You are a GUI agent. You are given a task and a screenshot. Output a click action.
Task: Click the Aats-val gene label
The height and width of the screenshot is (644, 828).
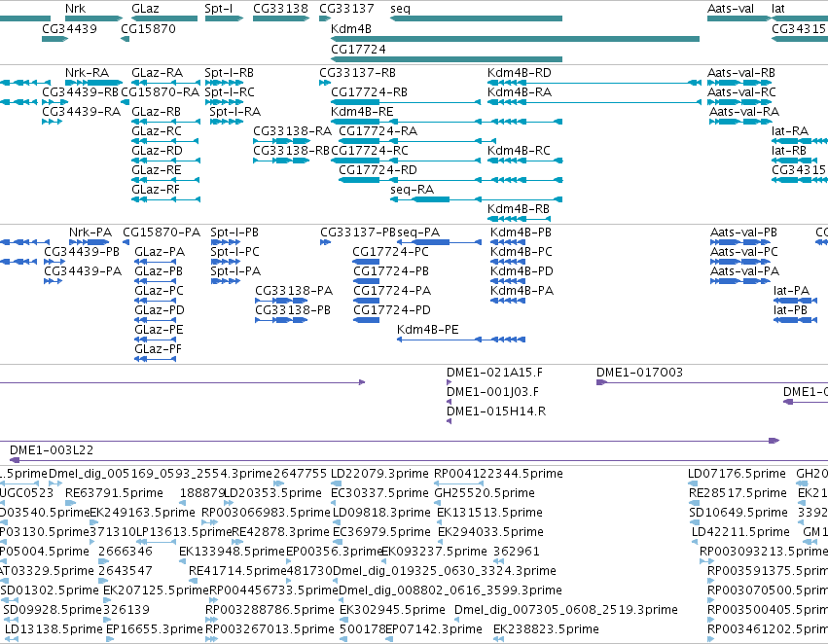[x=731, y=9]
